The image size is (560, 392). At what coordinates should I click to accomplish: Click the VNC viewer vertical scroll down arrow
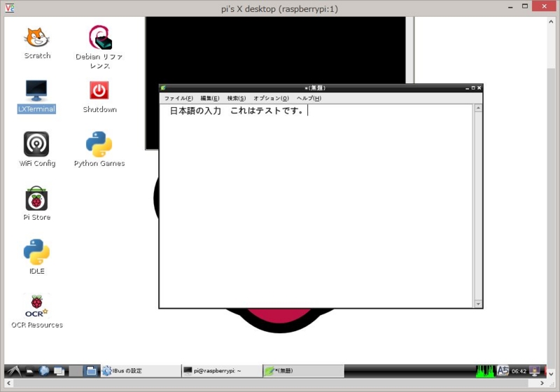(x=551, y=374)
